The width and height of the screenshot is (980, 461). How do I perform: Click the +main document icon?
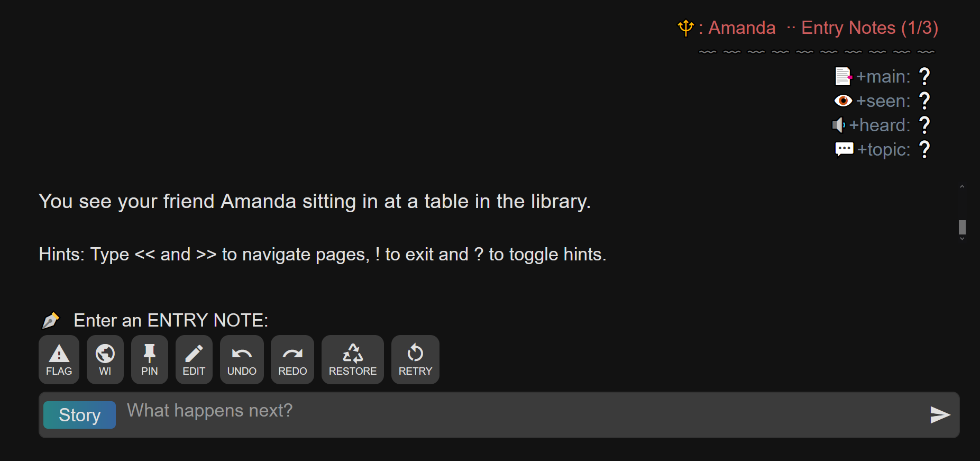point(843,76)
